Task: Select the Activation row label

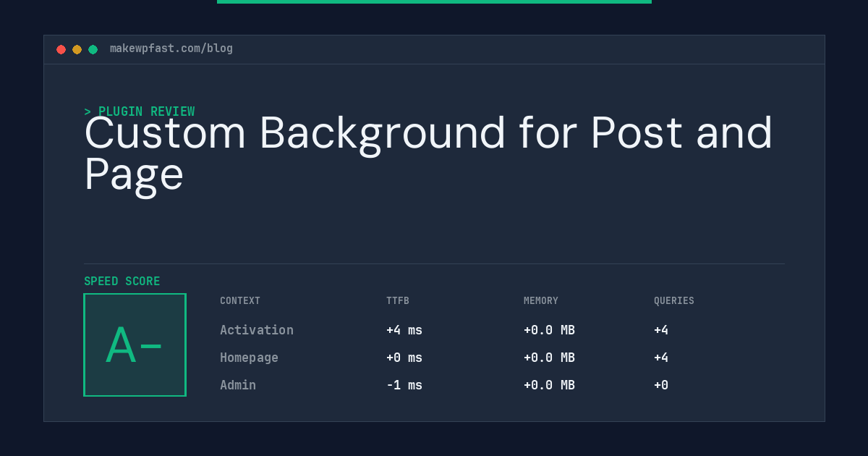Action: click(x=257, y=330)
